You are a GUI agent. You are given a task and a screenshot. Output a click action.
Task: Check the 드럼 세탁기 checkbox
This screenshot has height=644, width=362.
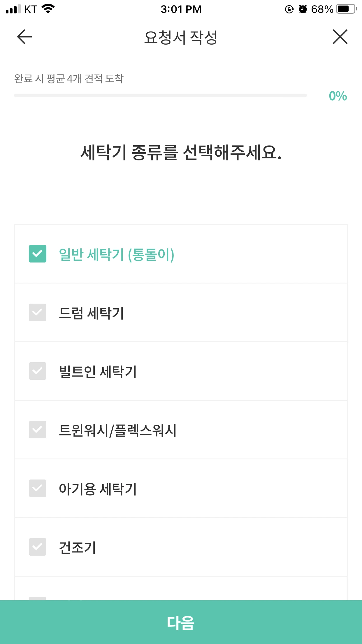38,312
